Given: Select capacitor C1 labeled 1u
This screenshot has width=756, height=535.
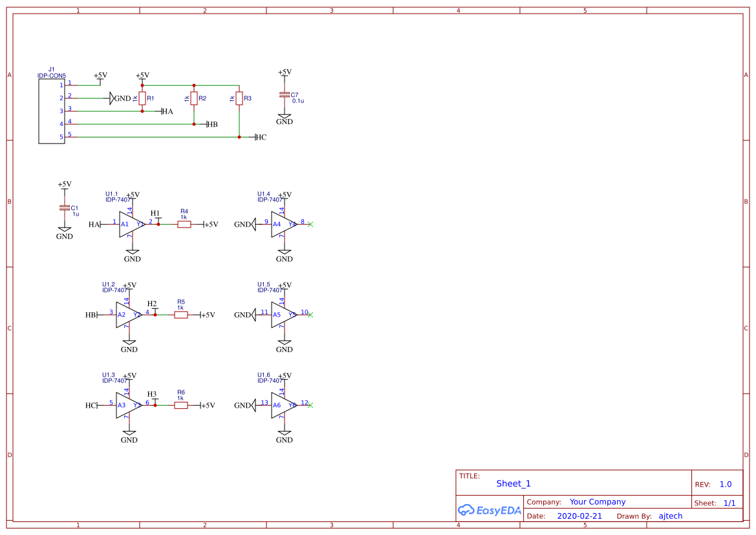Looking at the screenshot, I should pos(63,208).
